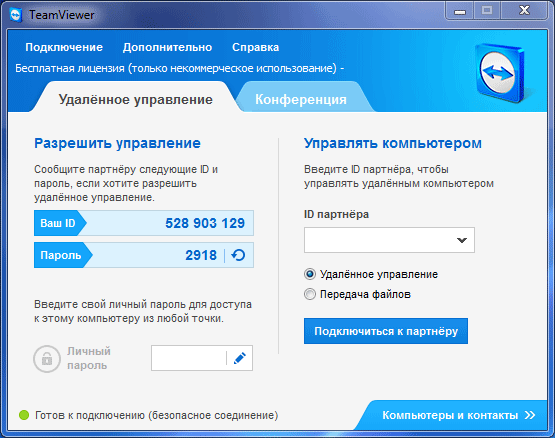
Task: Minimize the TeamViewer window
Action: (460, 11)
